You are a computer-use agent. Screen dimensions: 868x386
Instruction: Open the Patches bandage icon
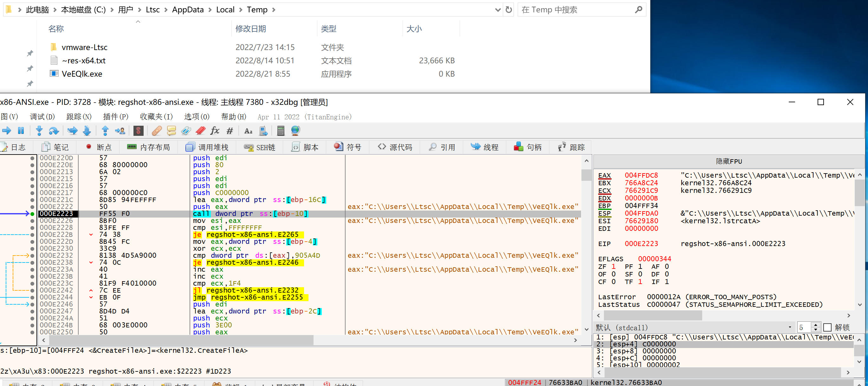click(x=157, y=131)
